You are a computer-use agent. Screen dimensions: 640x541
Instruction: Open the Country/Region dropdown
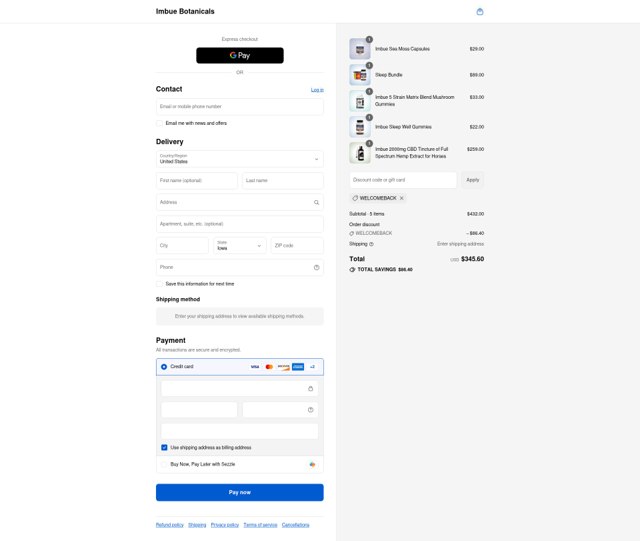point(240,159)
